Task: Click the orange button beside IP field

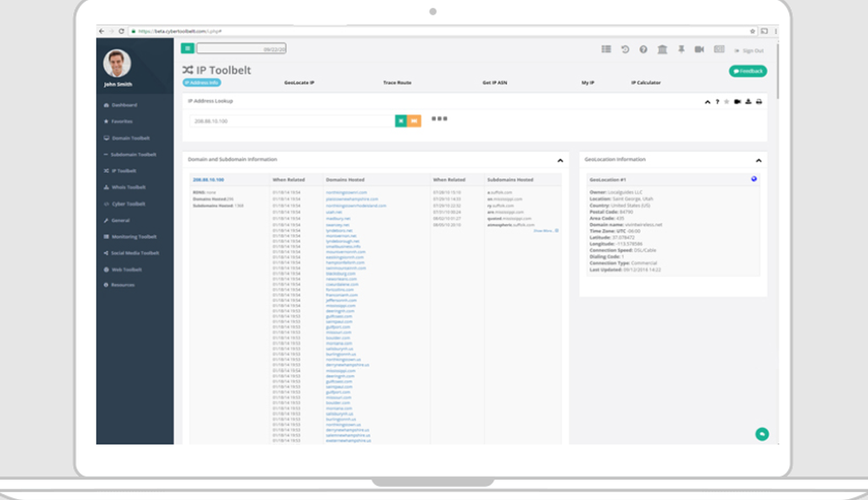Action: click(x=414, y=121)
